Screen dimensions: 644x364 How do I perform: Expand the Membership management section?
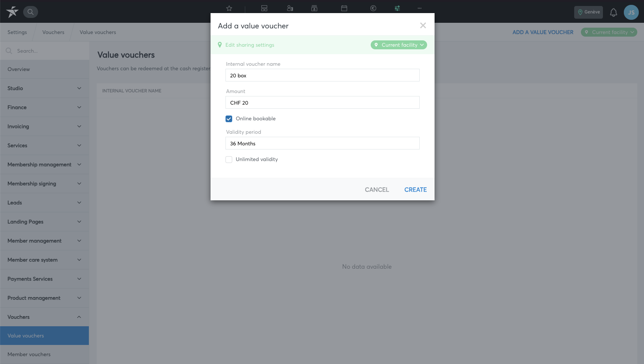coord(44,164)
